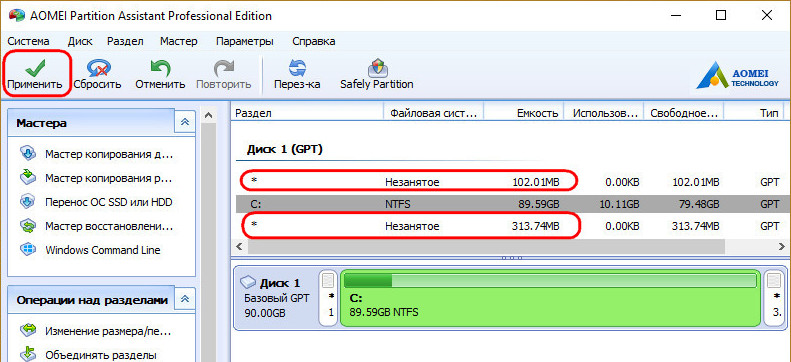The height and width of the screenshot is (362, 791).
Task: Click up arrow of sidebar scrollbar
Action: pyautogui.click(x=208, y=116)
